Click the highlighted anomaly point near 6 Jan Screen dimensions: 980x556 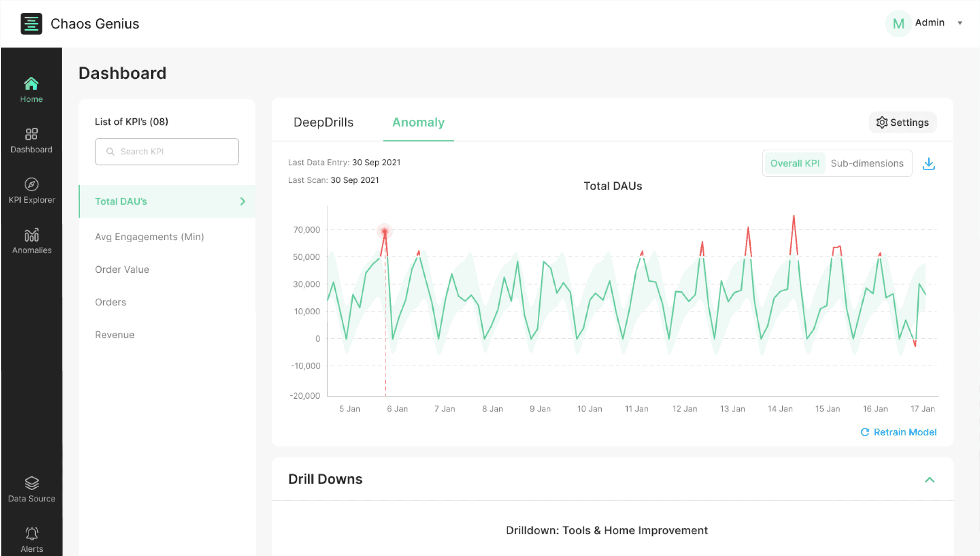(x=385, y=231)
